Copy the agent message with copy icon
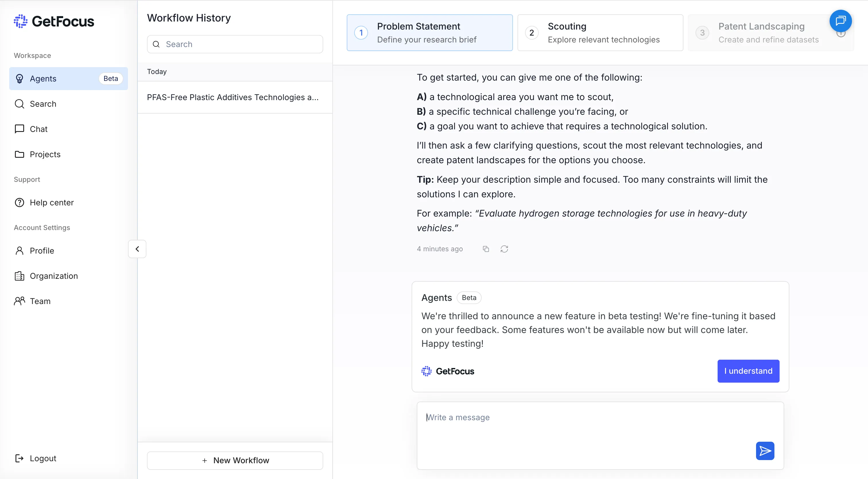Viewport: 868px width, 479px height. pos(486,249)
